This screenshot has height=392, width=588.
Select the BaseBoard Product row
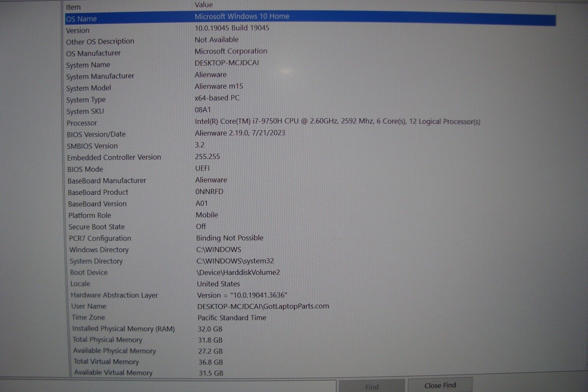[x=310, y=192]
